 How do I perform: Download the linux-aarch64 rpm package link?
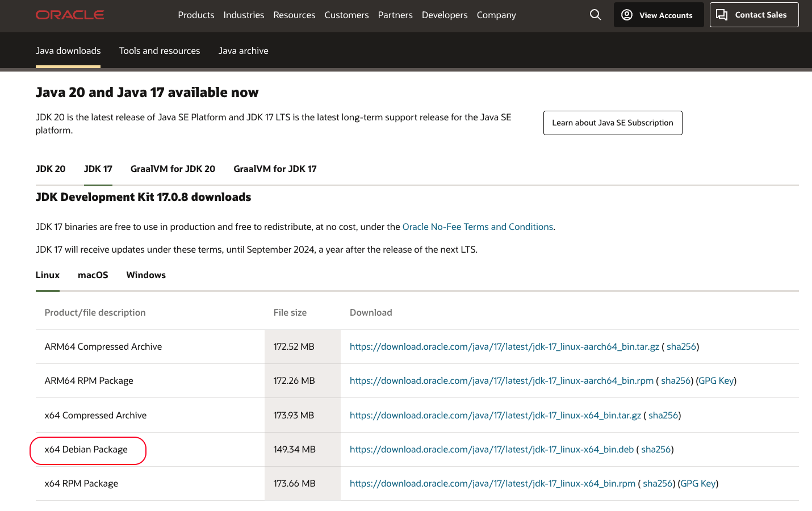pos(501,380)
